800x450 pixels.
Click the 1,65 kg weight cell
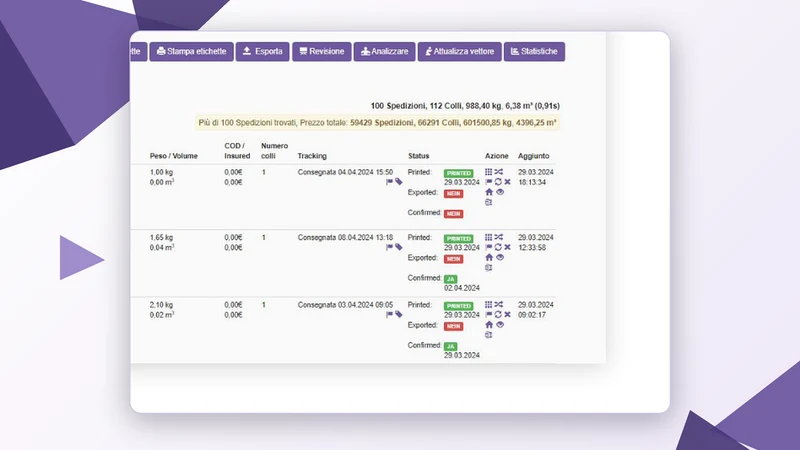tap(161, 238)
